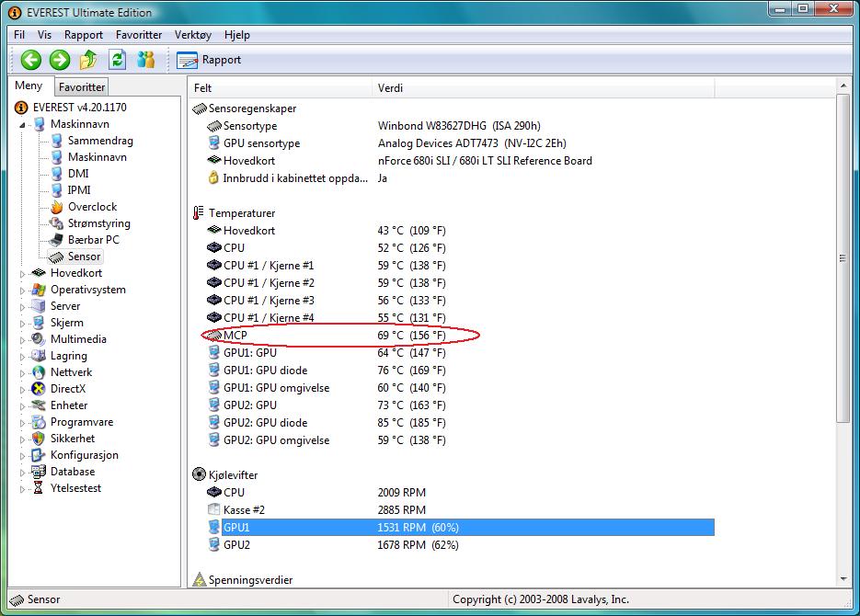
Task: Click the Temperaturer thermometer icon
Action: pos(199,212)
